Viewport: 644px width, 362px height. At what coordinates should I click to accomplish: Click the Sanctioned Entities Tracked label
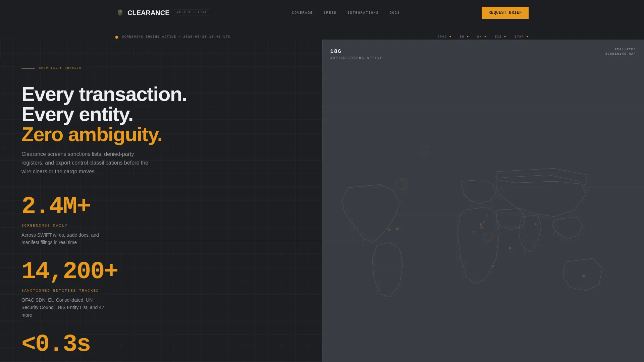[60, 291]
